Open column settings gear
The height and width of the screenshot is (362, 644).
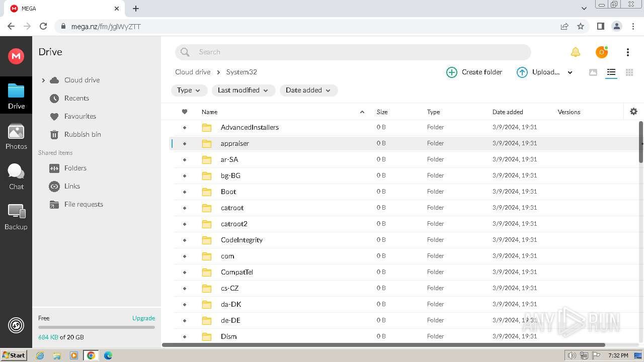click(x=633, y=112)
